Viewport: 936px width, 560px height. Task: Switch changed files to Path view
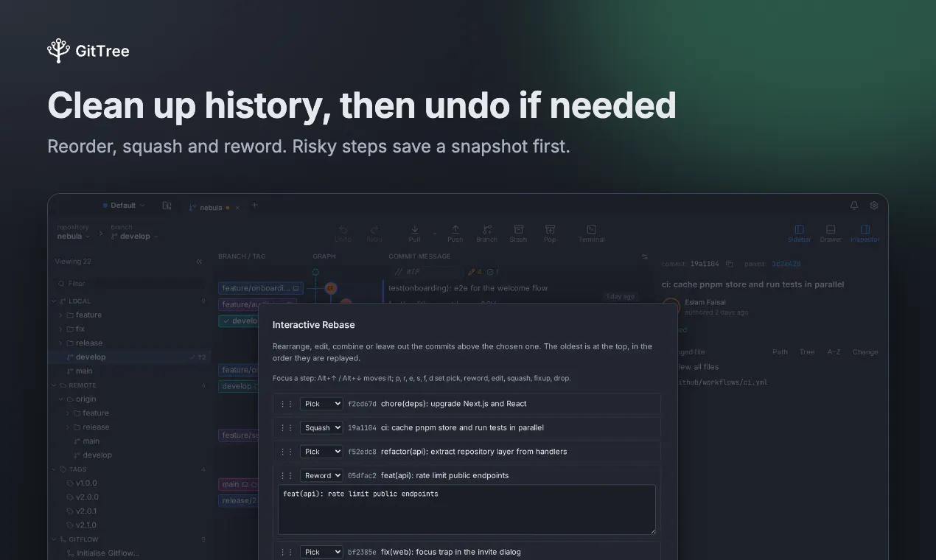click(x=780, y=352)
